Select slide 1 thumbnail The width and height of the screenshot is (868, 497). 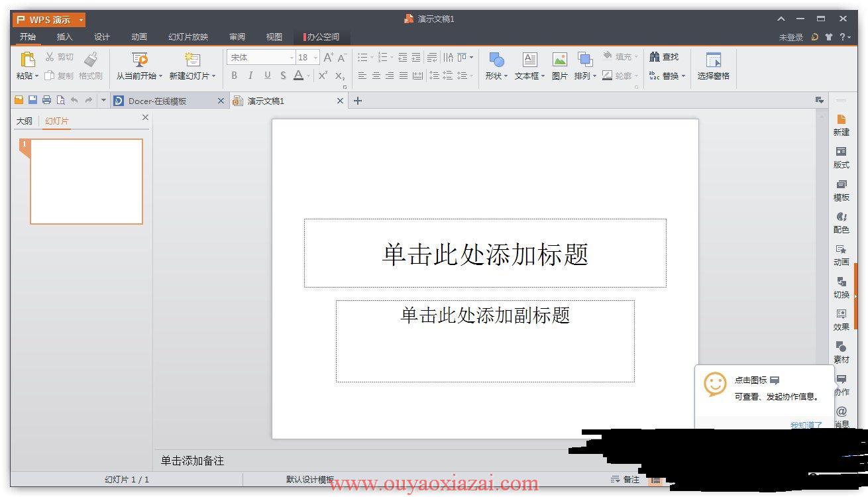(86, 182)
